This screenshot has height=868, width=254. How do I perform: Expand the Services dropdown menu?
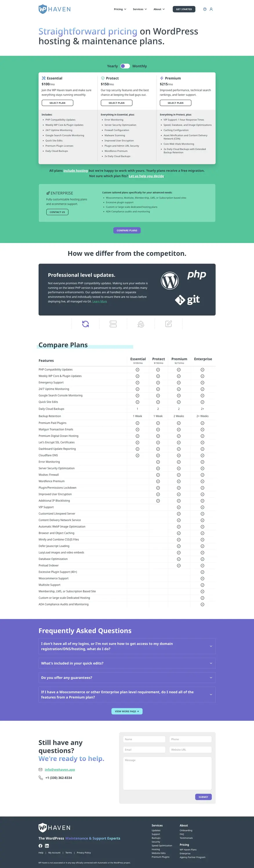coord(140,10)
